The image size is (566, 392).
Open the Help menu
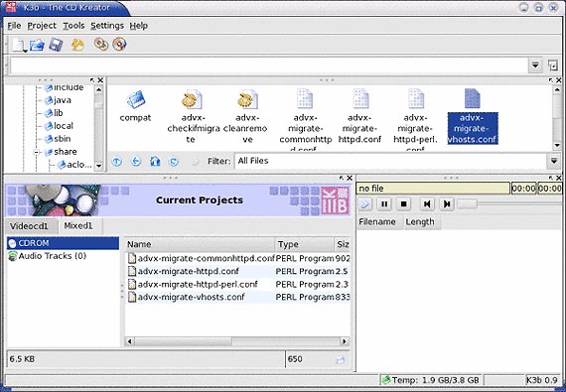click(x=139, y=26)
